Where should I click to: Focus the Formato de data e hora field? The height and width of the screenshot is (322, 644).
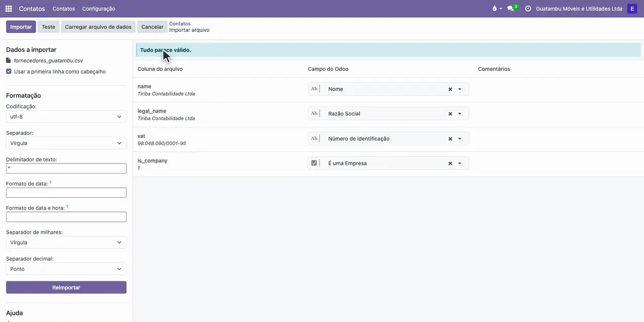point(66,217)
